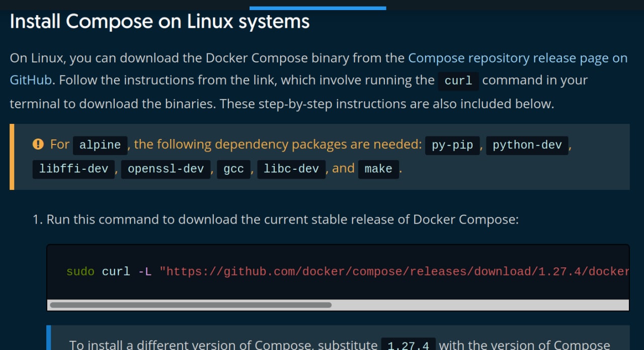The width and height of the screenshot is (644, 350).
Task: Click the "Install Compose on Linux systems" heading
Action: coord(159,22)
